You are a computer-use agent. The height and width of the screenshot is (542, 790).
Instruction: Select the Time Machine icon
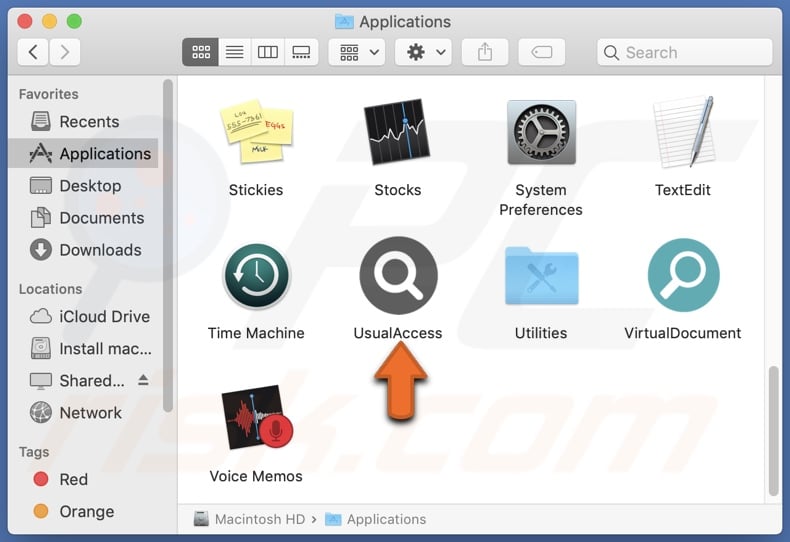click(256, 276)
